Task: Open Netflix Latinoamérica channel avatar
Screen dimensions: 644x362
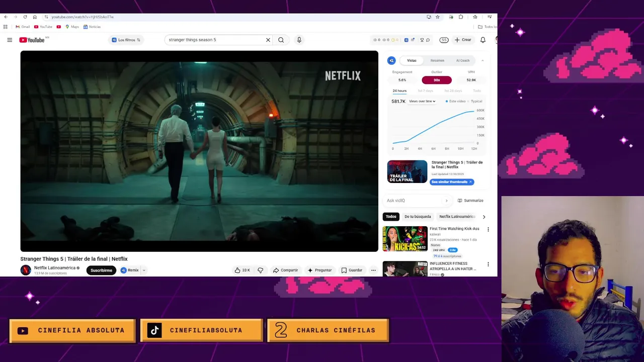Action: (x=26, y=270)
